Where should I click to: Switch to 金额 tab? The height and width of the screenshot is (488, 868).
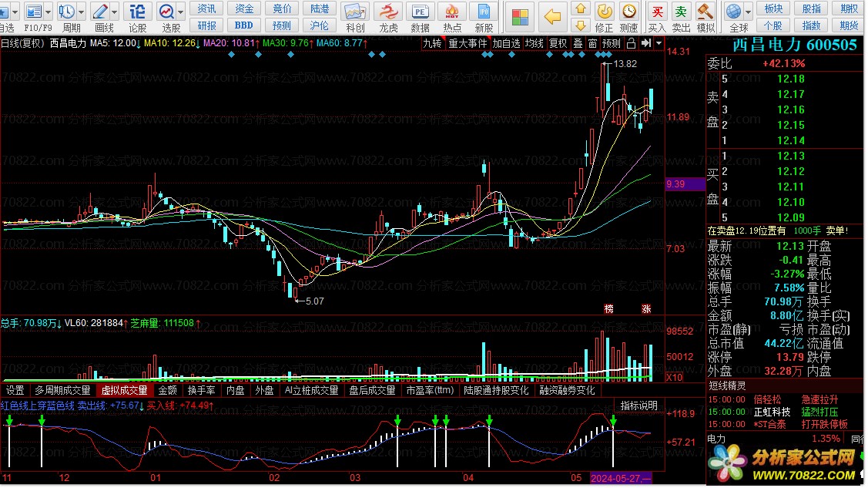[168, 391]
